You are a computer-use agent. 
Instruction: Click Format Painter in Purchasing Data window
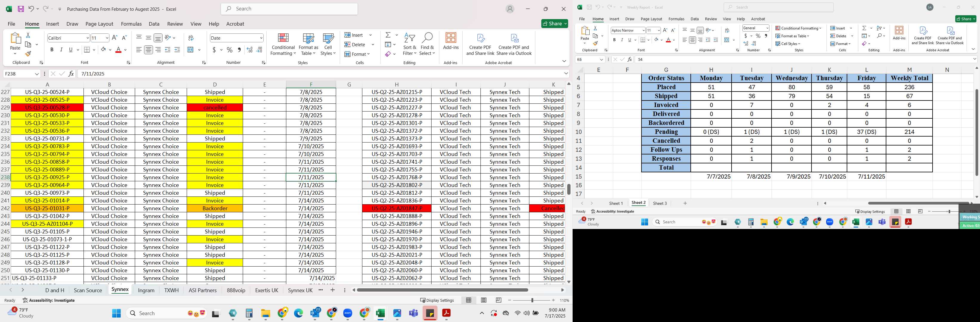28,54
